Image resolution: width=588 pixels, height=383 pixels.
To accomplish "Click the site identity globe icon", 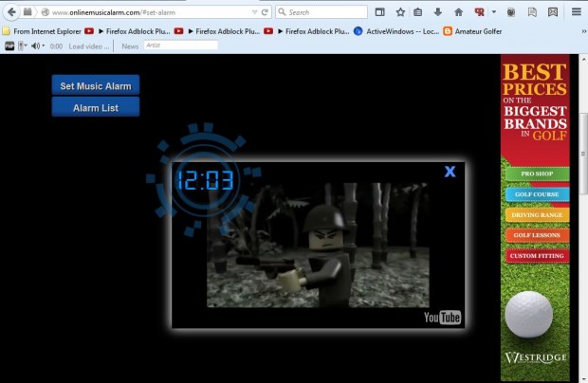I will point(45,12).
